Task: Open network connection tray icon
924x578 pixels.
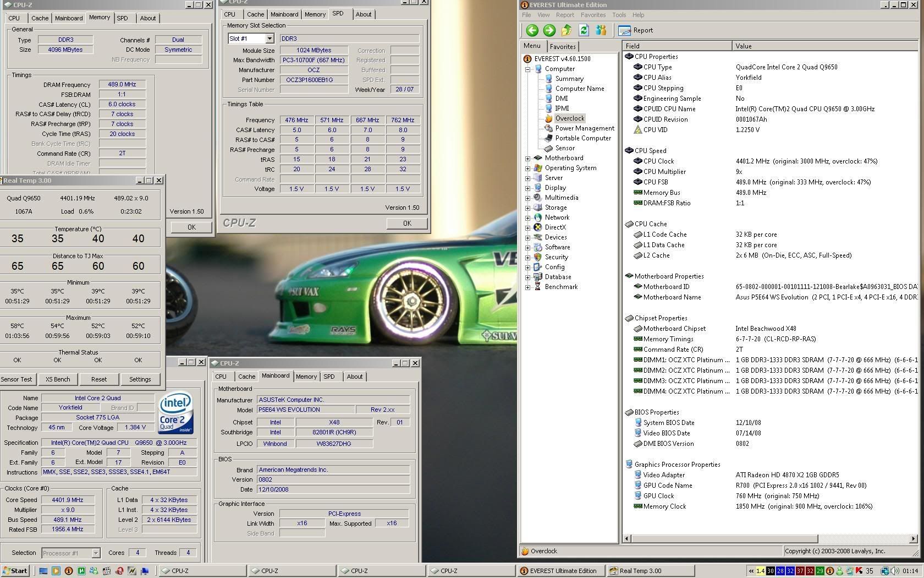Action: pos(885,571)
